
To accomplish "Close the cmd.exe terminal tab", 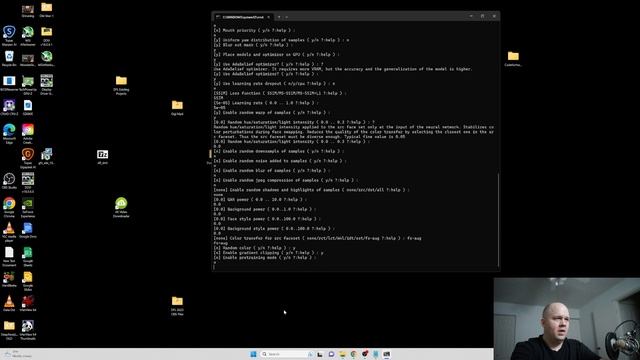I will tap(269, 17).
